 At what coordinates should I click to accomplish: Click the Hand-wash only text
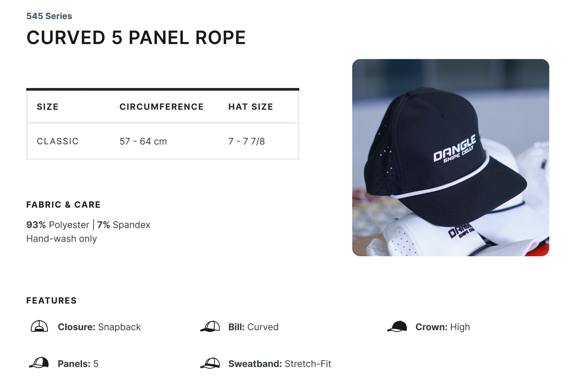pos(62,238)
